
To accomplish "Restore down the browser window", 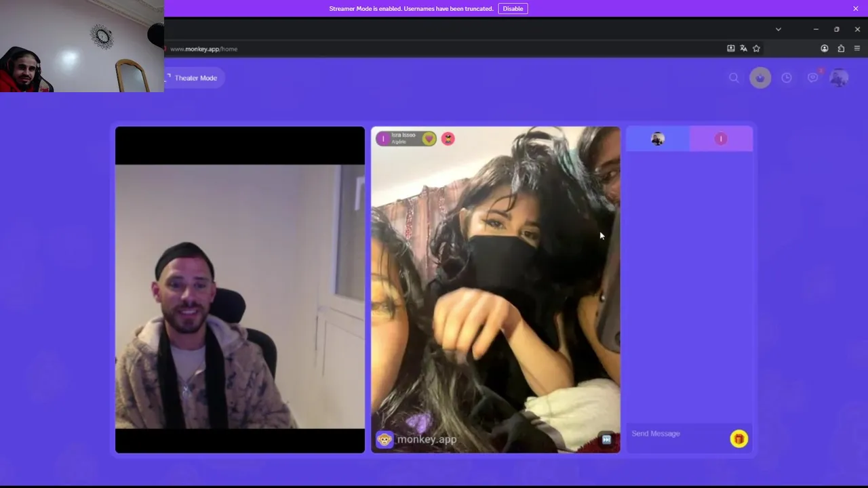I will coord(837,29).
